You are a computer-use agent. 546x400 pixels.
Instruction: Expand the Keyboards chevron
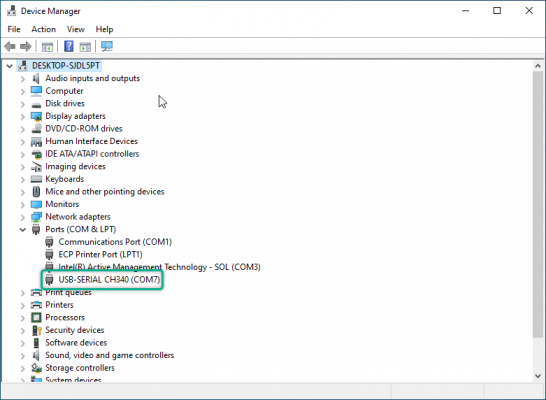point(23,180)
